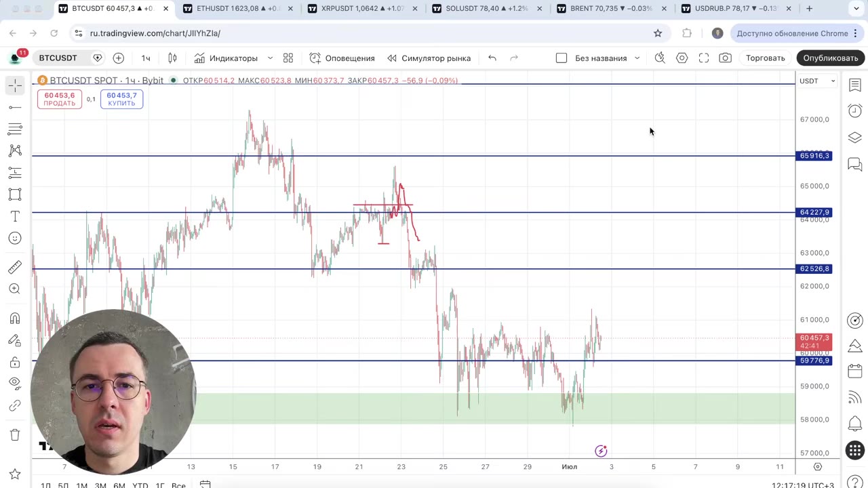Switch to the BRENT browser tab

click(x=610, y=9)
